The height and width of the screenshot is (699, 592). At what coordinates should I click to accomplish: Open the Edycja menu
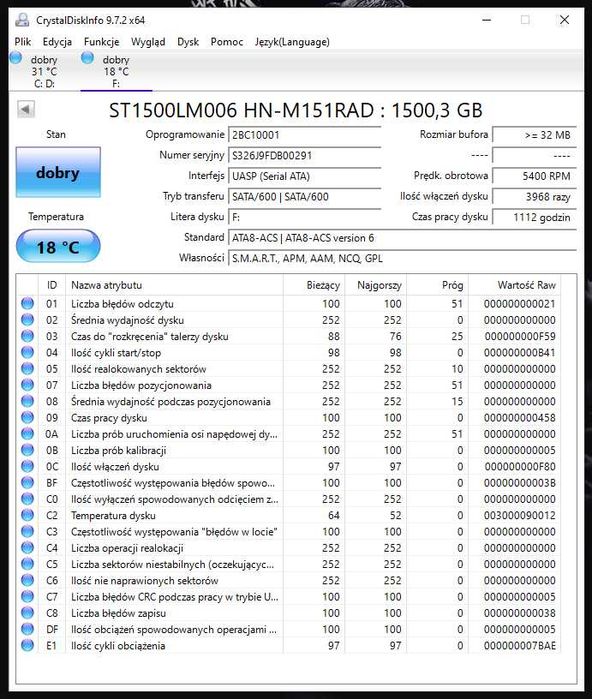point(57,42)
